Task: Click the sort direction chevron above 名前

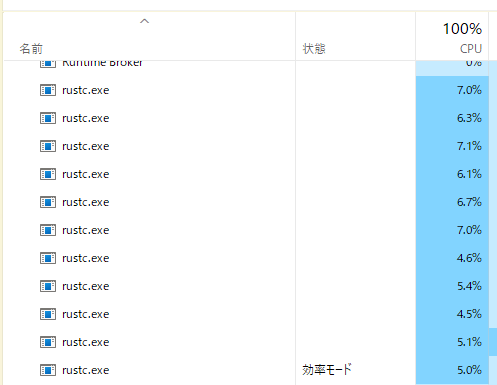Action: [x=144, y=21]
